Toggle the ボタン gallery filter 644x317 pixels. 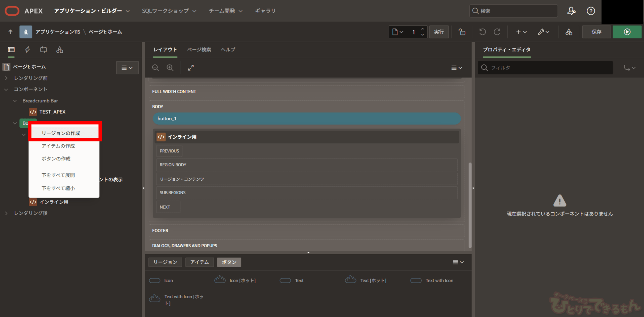tap(229, 262)
